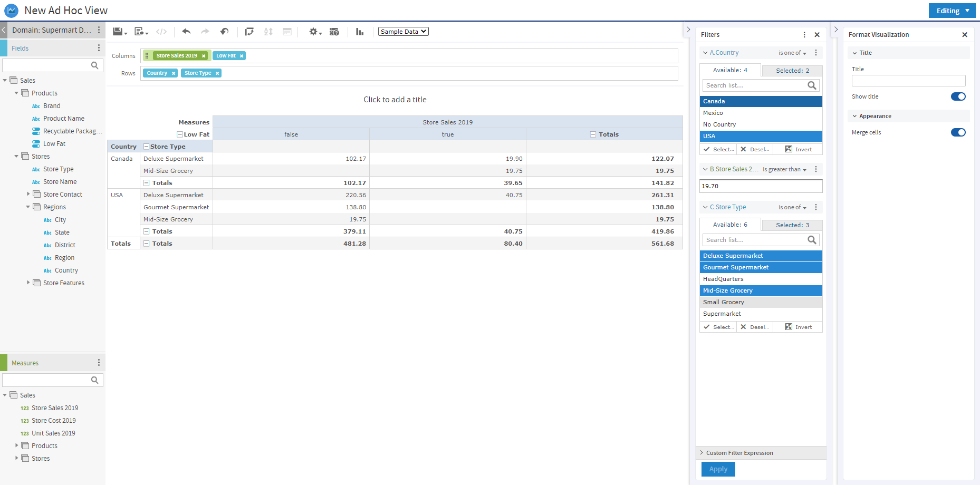
Task: Remove Store Sales 2019 from Columns
Action: click(x=204, y=56)
